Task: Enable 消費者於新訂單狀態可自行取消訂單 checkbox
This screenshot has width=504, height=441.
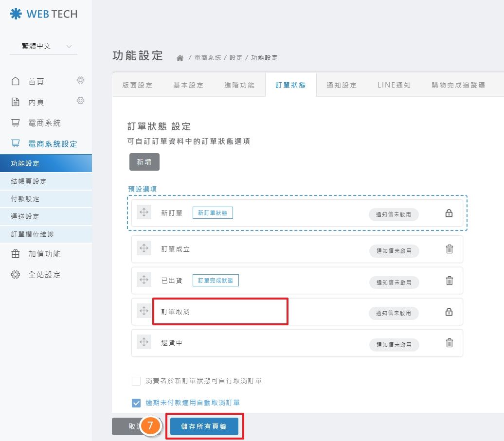Action: [136, 381]
